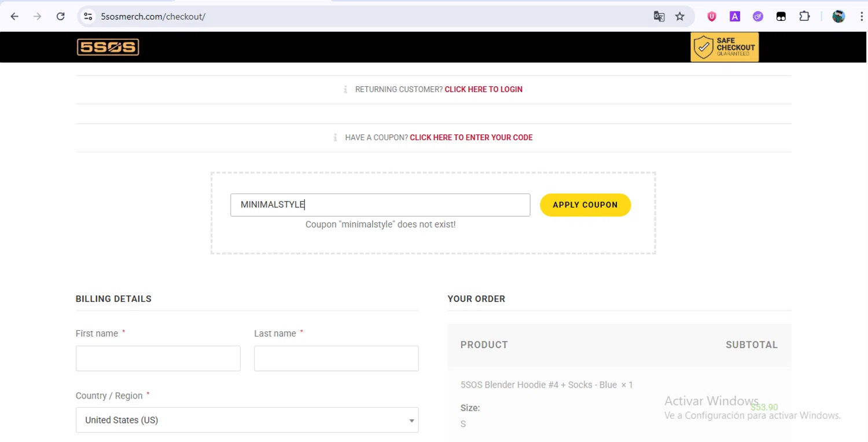
Task: Open the purple round extension icon
Action: click(758, 16)
